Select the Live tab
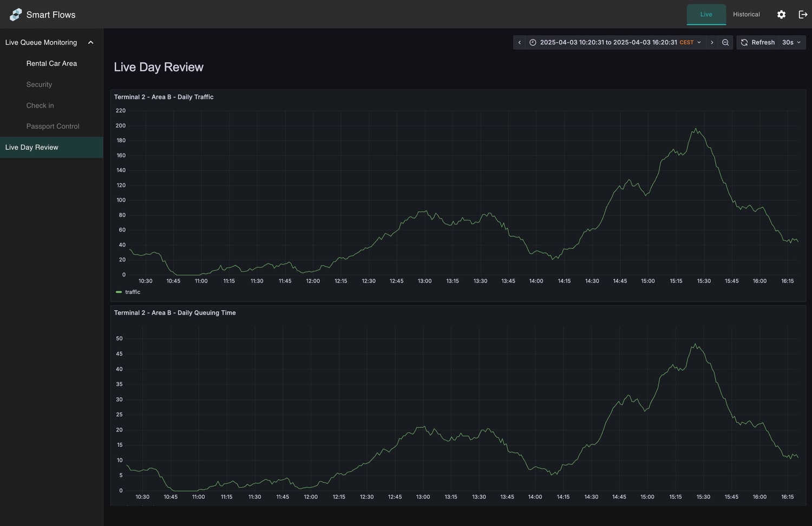The width and height of the screenshot is (812, 526). [706, 15]
